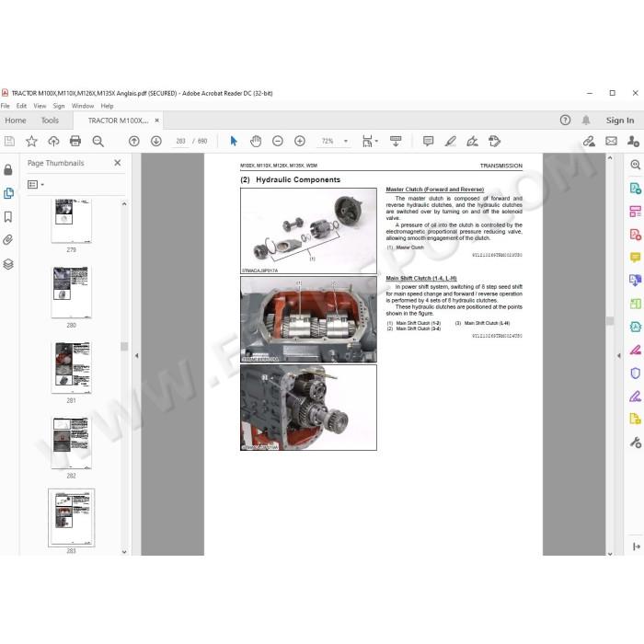Click the Sign In button

(620, 121)
